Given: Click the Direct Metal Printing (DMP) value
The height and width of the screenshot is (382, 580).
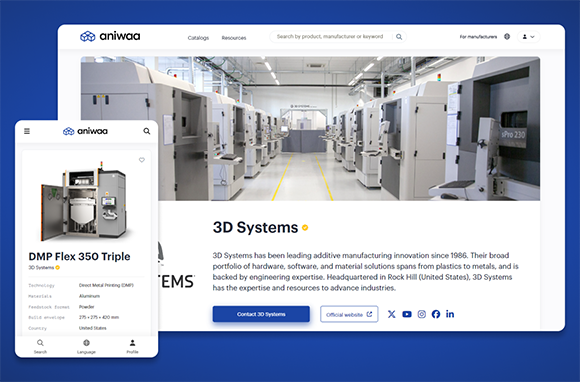Looking at the screenshot, I should pos(106,285).
